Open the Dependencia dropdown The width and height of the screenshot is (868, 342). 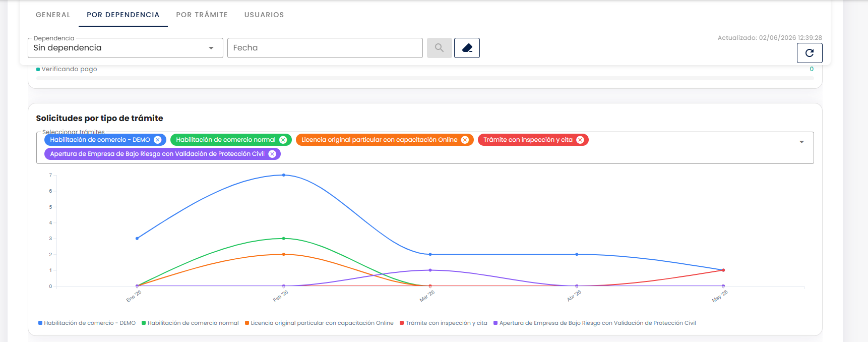click(x=126, y=48)
